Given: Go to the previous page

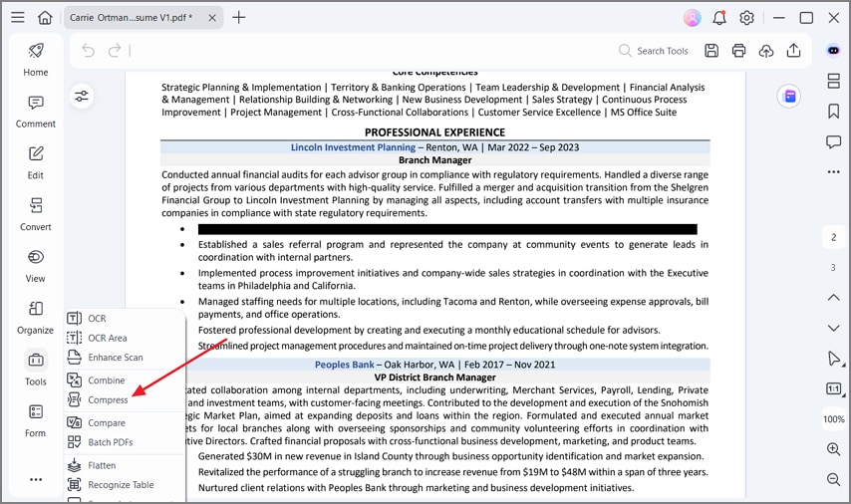Looking at the screenshot, I should coord(834,297).
